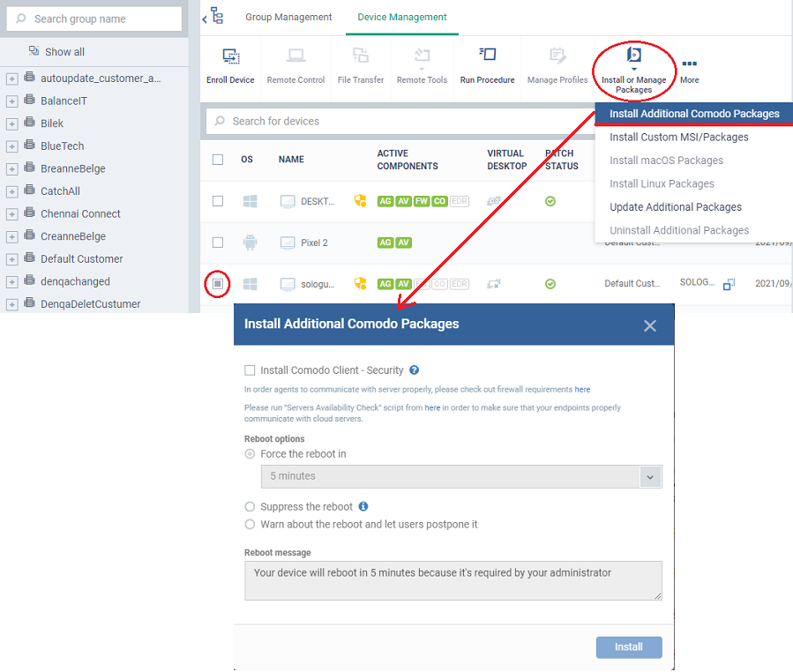Check the Pixel 2 device row checkbox
Viewport: 793px width, 672px height.
pos(218,243)
